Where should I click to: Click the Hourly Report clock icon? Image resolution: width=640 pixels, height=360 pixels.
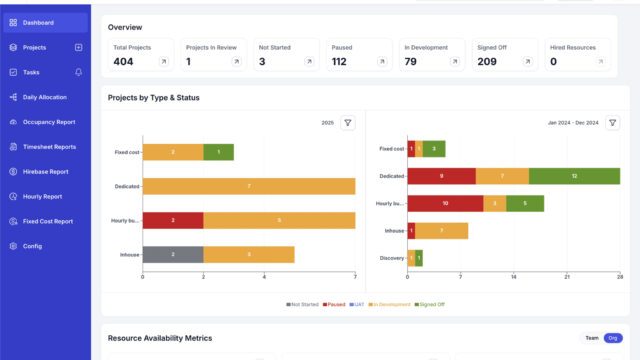(13, 196)
